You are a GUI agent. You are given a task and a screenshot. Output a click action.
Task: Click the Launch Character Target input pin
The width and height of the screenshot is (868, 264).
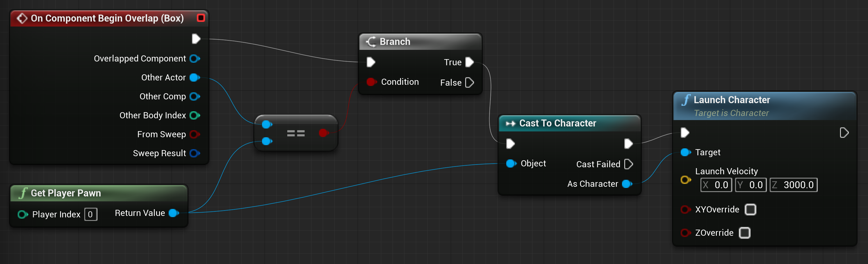(686, 152)
